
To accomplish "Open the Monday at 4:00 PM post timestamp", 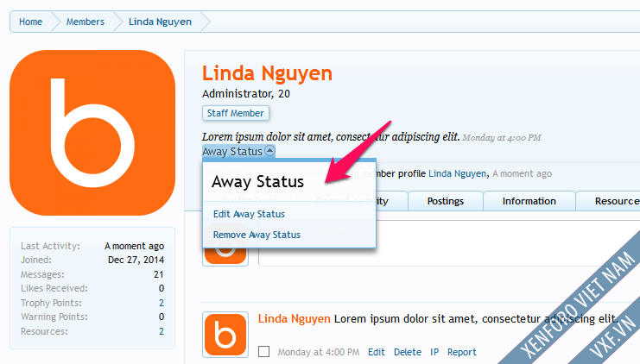I will 319,352.
